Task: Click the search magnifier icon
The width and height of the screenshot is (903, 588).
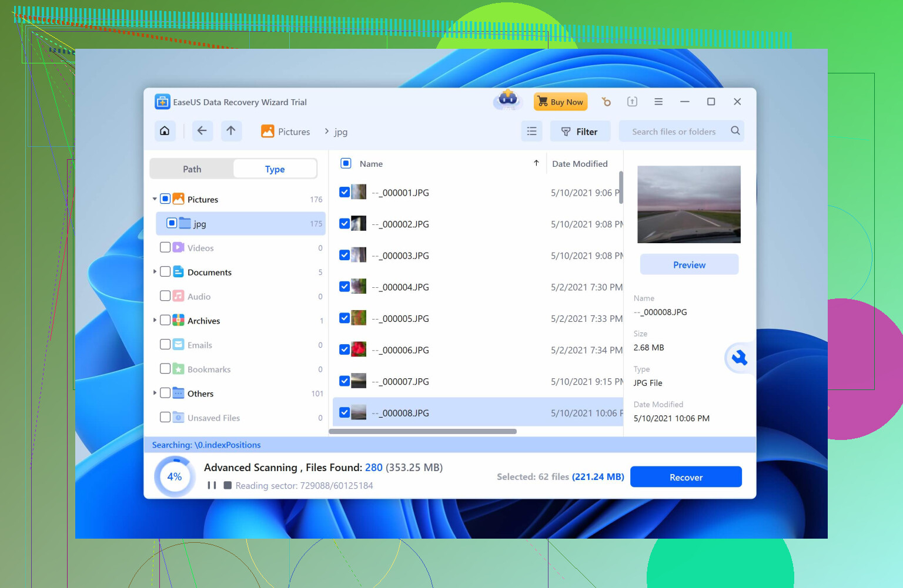Action: point(735,131)
